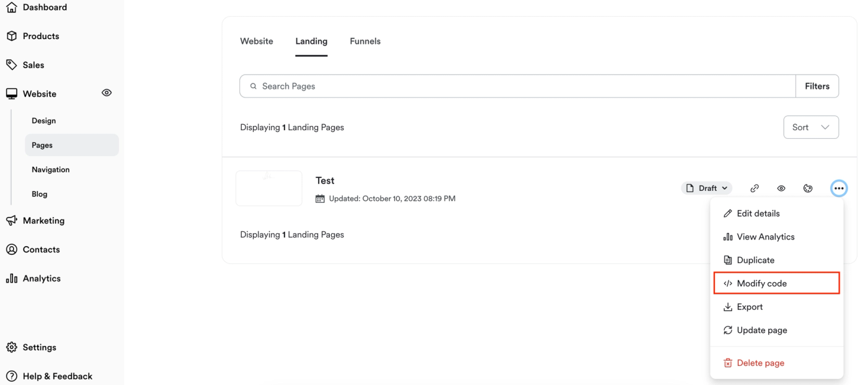The height and width of the screenshot is (385, 868).
Task: Open Analytics in sidebar
Action: 42,278
